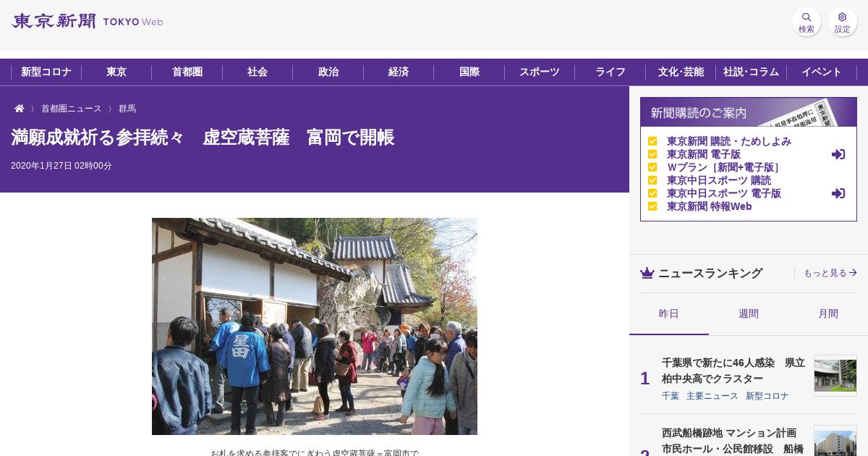Open ranked article 千葉県で新たに46人感染
The image size is (868, 456).
click(733, 371)
